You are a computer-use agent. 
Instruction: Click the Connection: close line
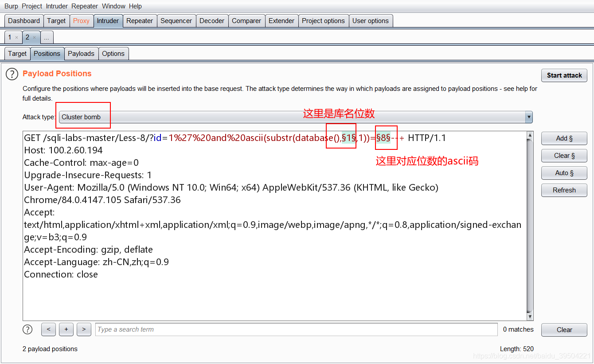tap(61, 274)
